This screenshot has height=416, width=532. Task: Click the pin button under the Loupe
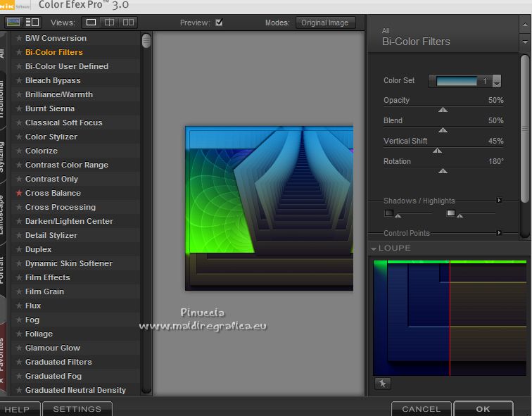click(381, 384)
